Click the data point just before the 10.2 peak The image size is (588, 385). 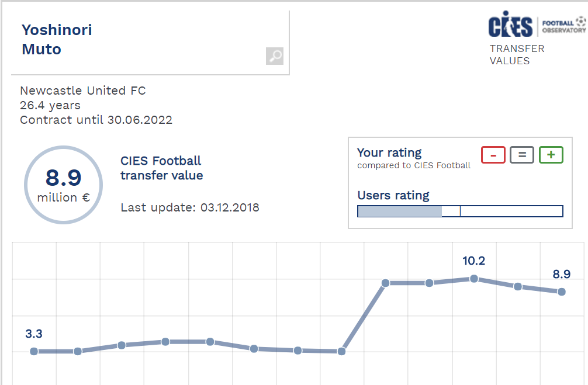429,283
